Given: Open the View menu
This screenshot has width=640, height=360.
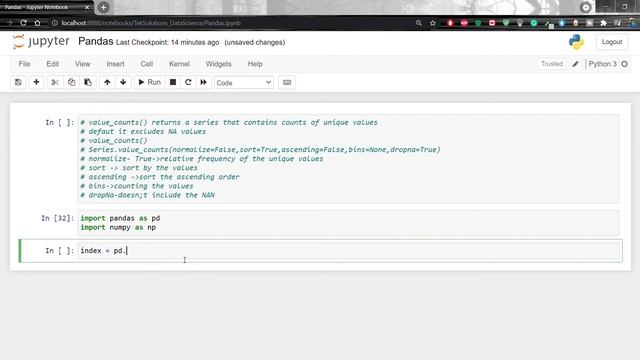Looking at the screenshot, I should (x=82, y=64).
